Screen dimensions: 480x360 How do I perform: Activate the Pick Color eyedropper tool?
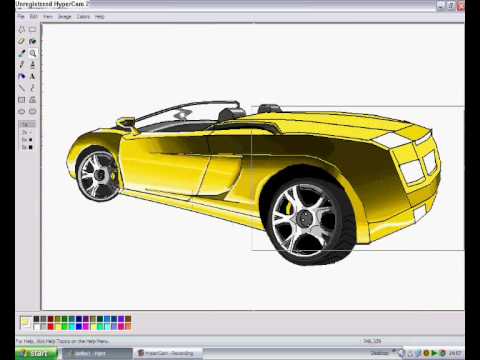coord(22,53)
